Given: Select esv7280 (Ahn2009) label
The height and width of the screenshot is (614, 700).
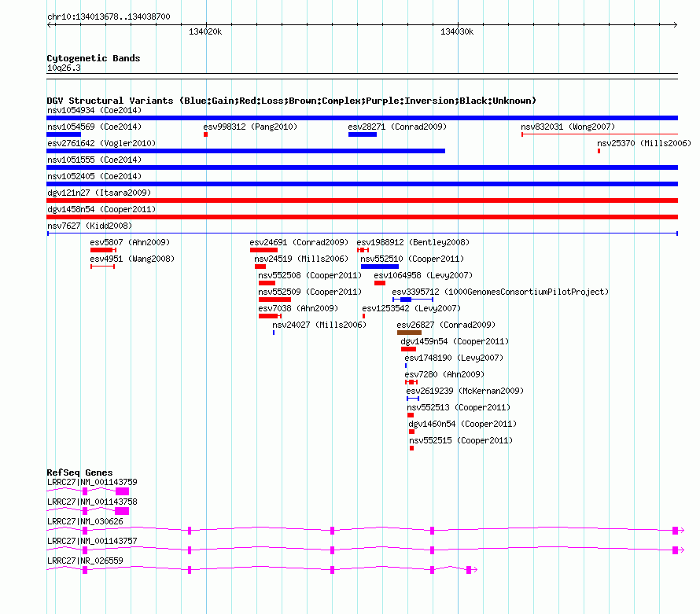Looking at the screenshot, I should coord(444,374).
